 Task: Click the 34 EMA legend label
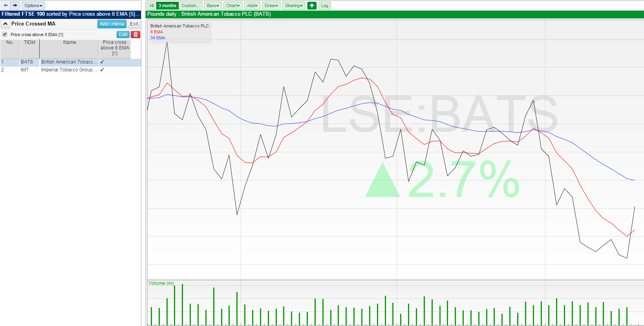[x=158, y=38]
